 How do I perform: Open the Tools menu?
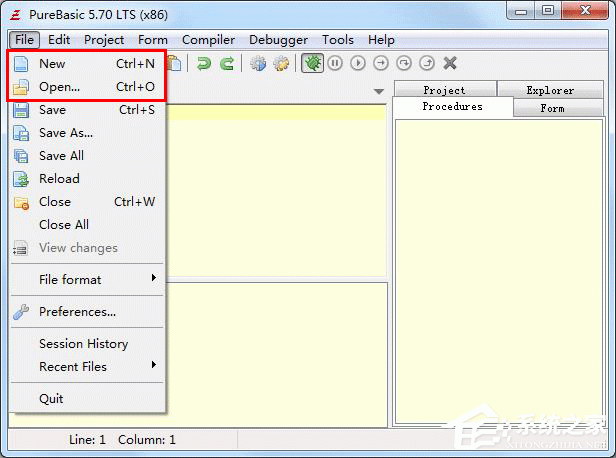pos(338,40)
